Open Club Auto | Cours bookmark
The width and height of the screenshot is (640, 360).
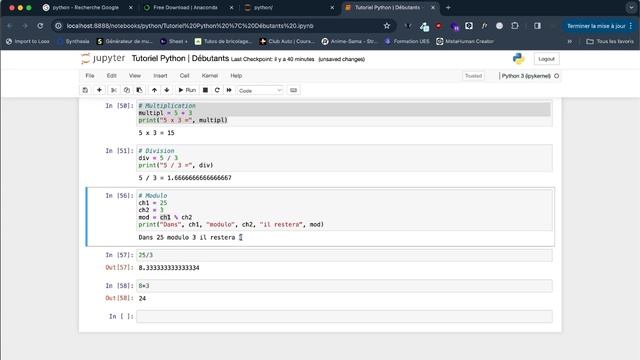287,41
